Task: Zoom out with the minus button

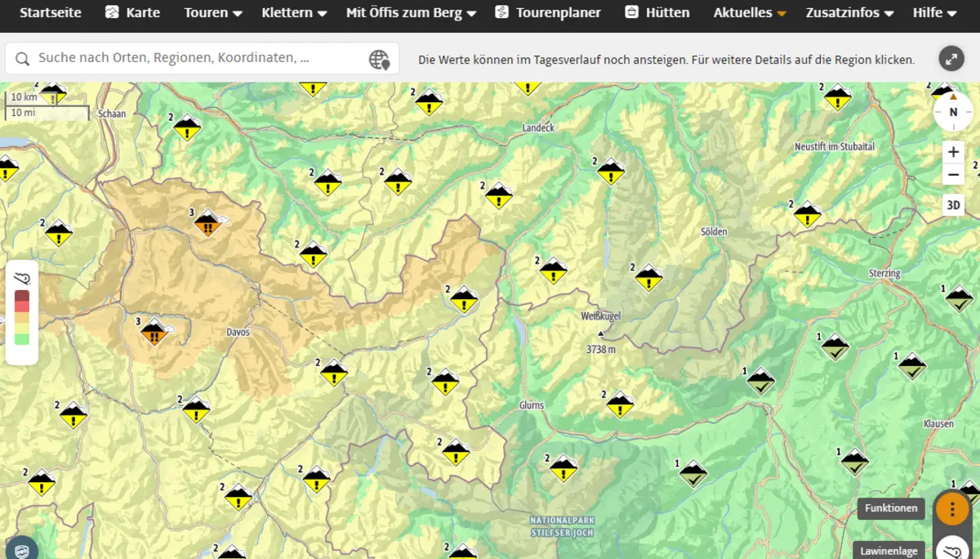Action: pos(953,174)
